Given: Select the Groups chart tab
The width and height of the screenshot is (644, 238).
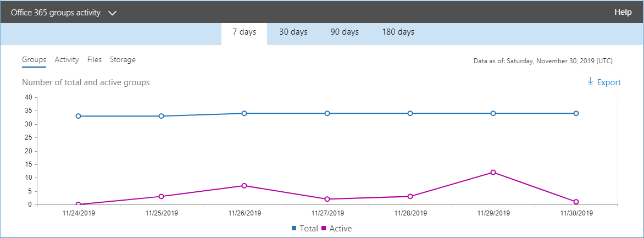Looking at the screenshot, I should (34, 60).
